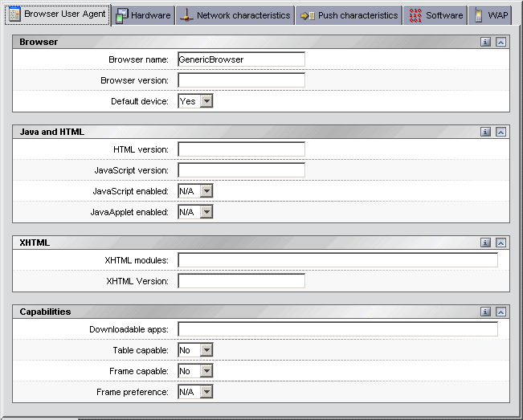Click the HTML version input field
523x420 pixels.
pyautogui.click(x=242, y=149)
